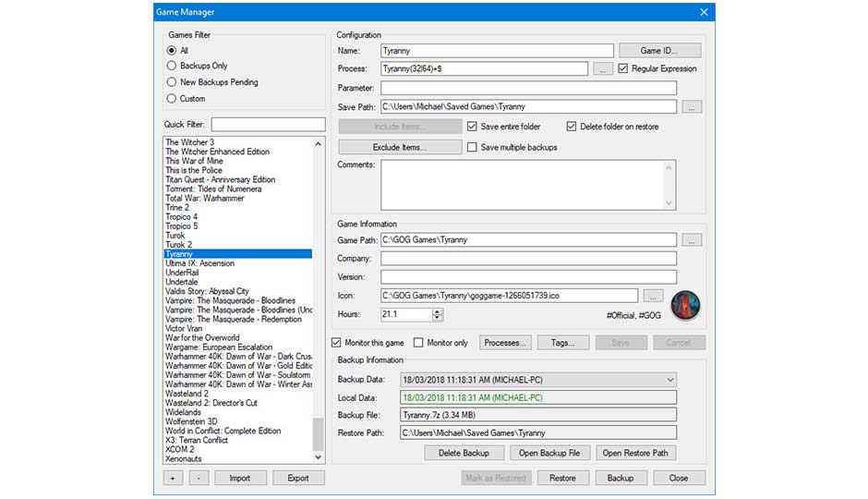Open the Processes dialog
Image resolution: width=868 pixels, height=499 pixels.
click(505, 343)
